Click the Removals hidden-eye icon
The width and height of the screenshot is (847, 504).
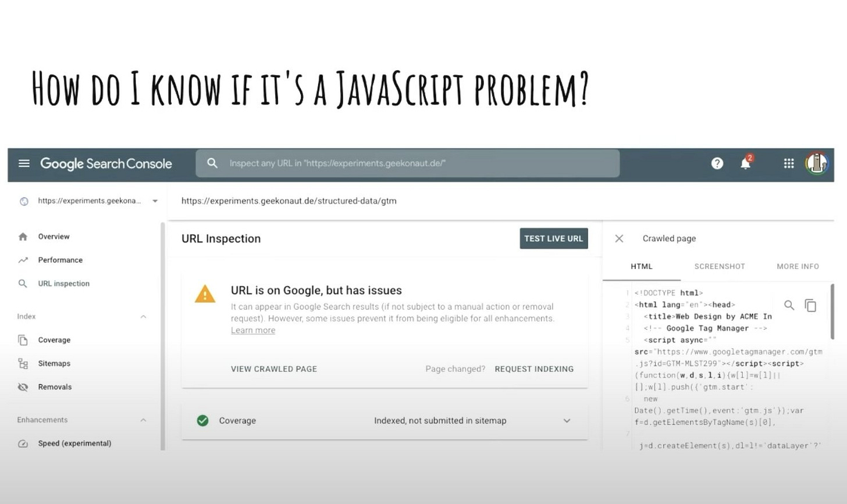pyautogui.click(x=23, y=387)
